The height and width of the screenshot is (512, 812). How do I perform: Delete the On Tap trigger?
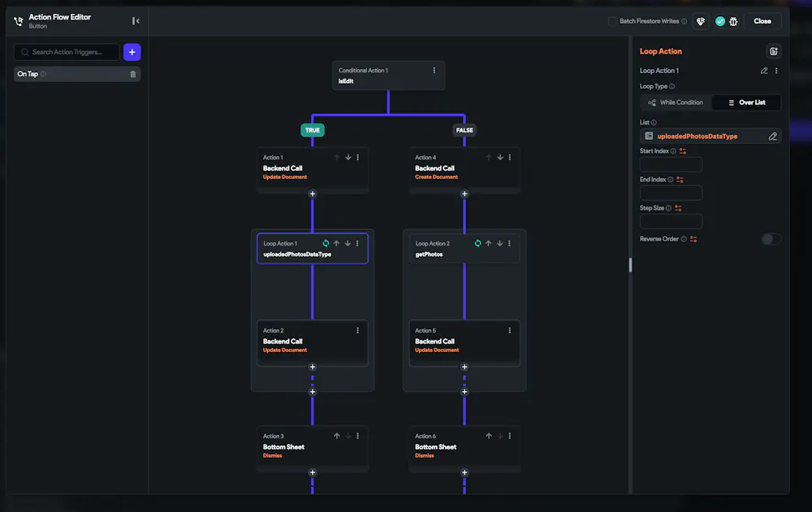(133, 74)
